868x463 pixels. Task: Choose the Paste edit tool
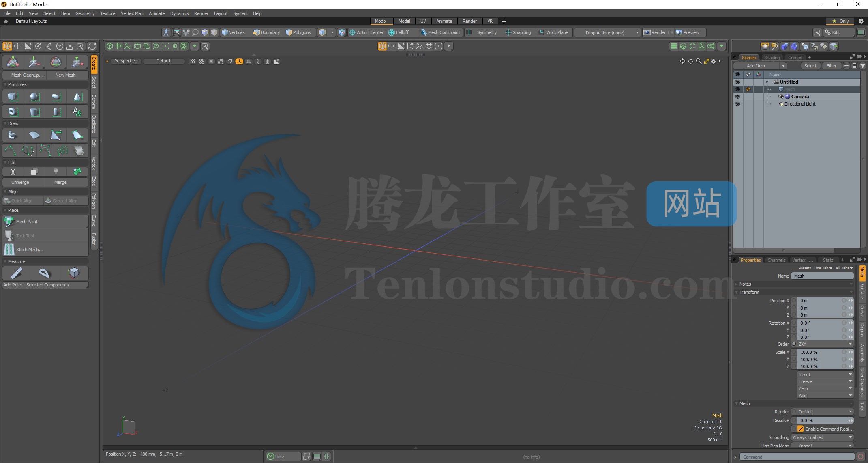point(56,172)
